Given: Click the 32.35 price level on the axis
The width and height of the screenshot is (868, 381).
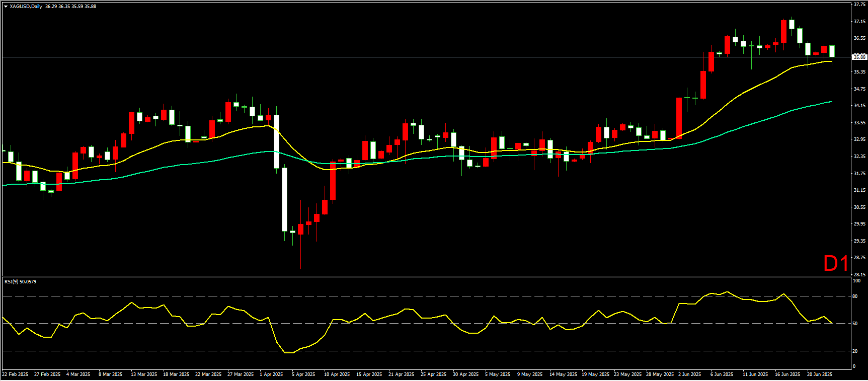Looking at the screenshot, I should point(859,157).
